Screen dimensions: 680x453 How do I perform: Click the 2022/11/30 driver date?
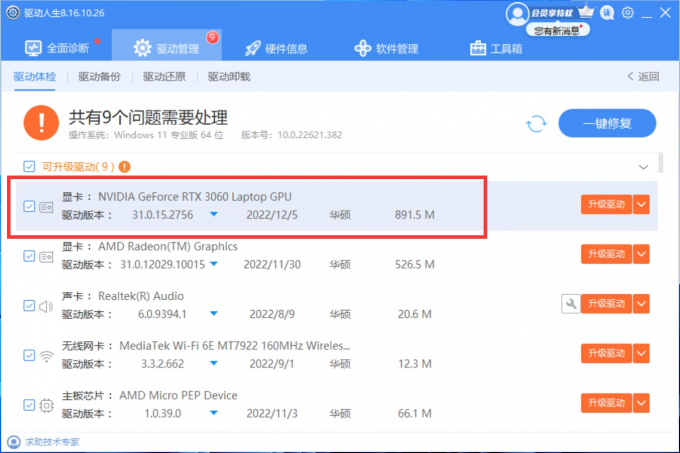pos(272,264)
